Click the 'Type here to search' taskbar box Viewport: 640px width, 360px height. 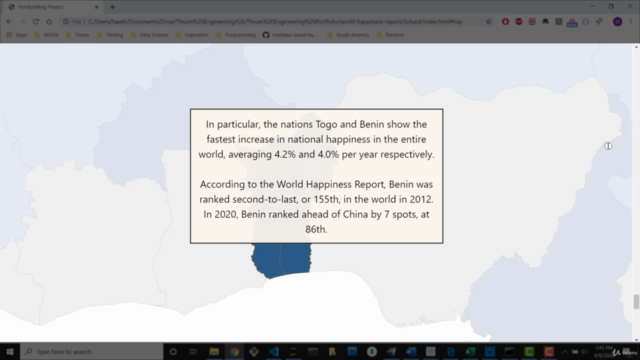92,351
